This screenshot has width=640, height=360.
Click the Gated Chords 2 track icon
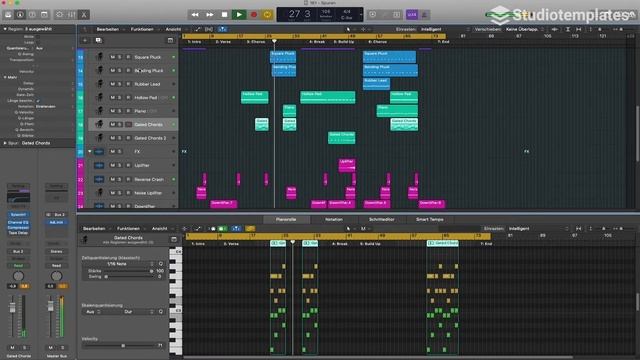click(x=99, y=138)
